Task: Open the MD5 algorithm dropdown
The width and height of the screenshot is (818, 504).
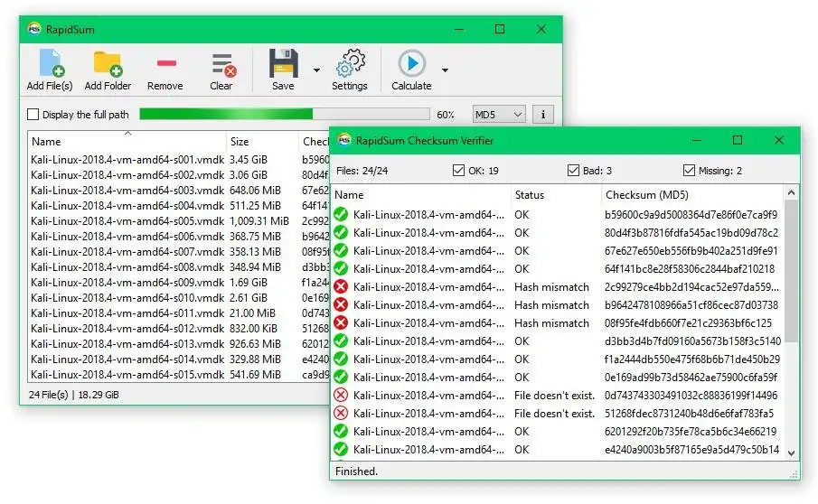Action: [499, 114]
